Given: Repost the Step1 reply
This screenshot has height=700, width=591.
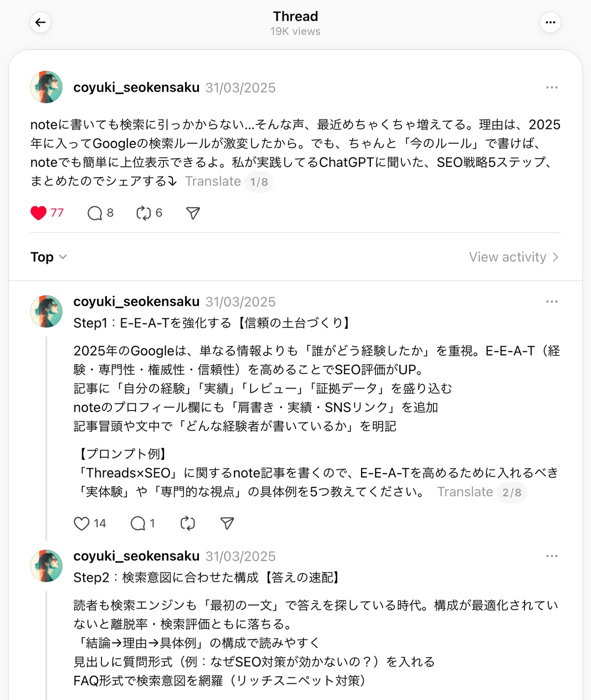Looking at the screenshot, I should tap(188, 524).
